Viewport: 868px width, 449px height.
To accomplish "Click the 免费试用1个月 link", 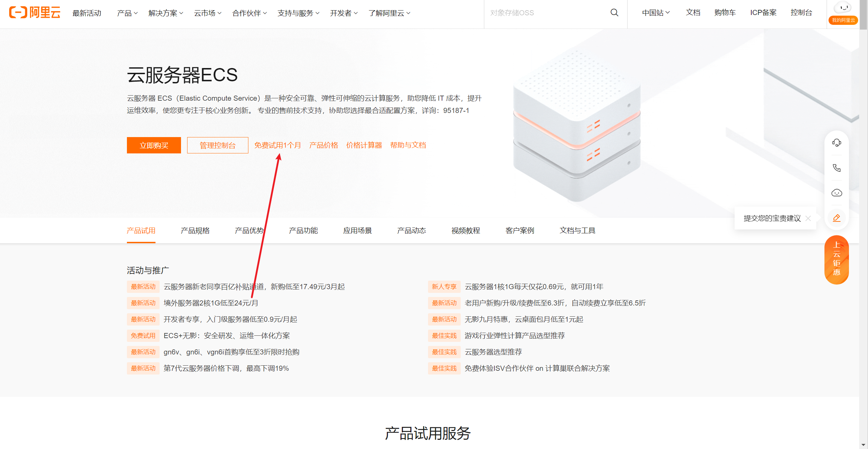I will tap(277, 145).
